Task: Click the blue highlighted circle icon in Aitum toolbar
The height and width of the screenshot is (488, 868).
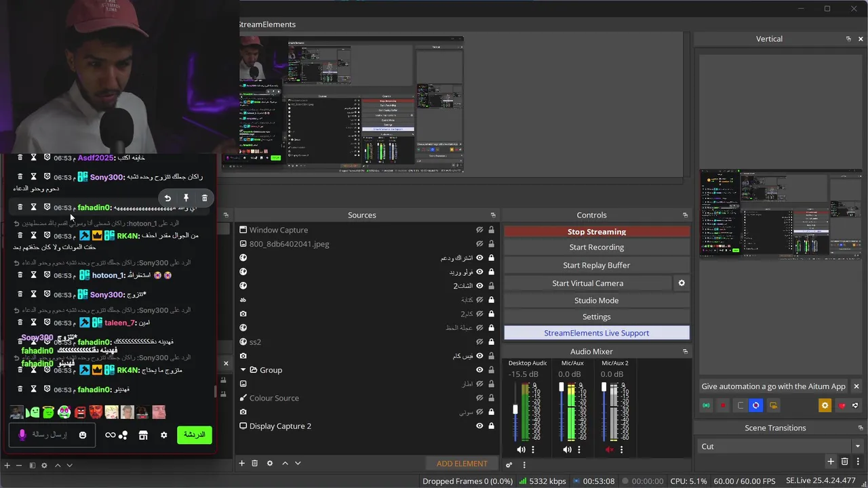Action: tap(756, 405)
